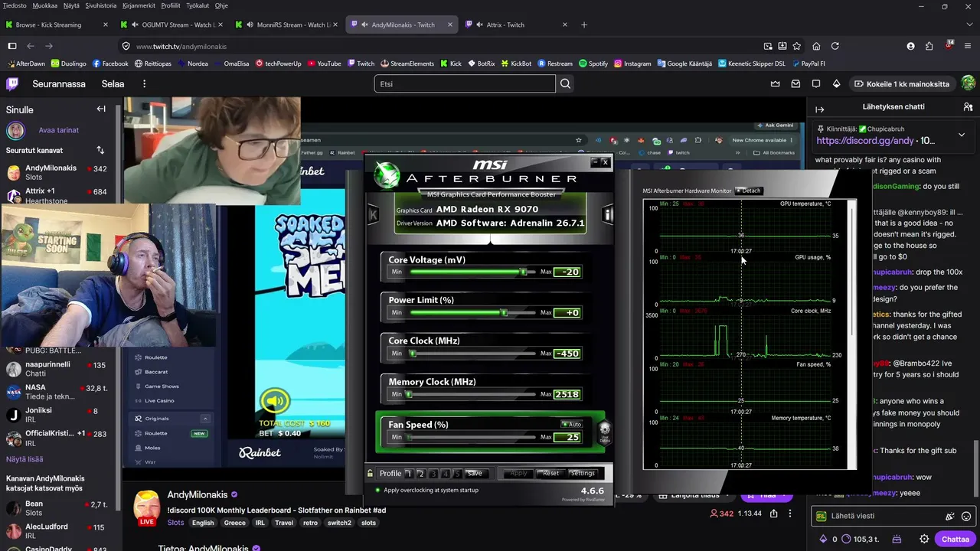The height and width of the screenshot is (551, 980).
Task: Click the Lähetä viesti chat input
Action: coord(879,516)
